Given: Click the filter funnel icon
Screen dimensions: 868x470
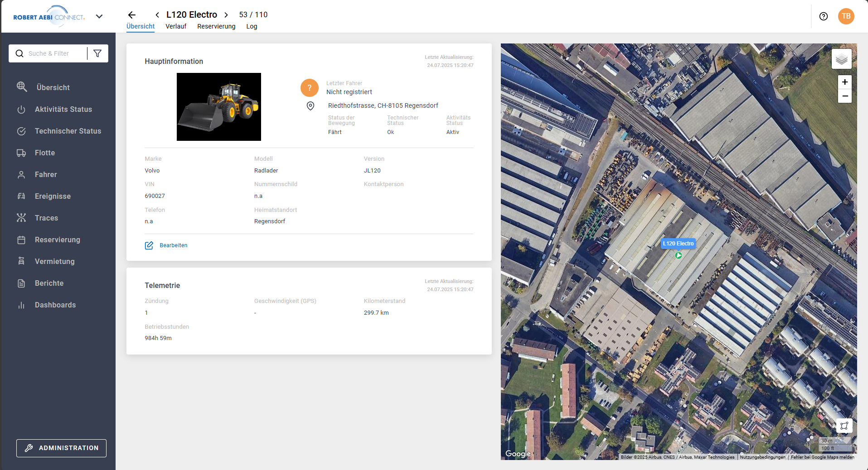Looking at the screenshot, I should tap(97, 53).
